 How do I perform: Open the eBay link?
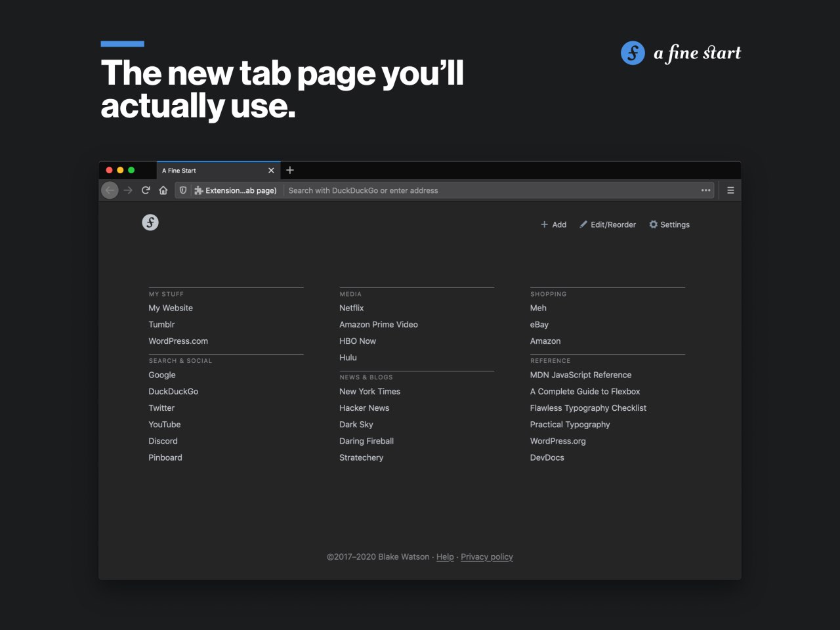pyautogui.click(x=539, y=324)
